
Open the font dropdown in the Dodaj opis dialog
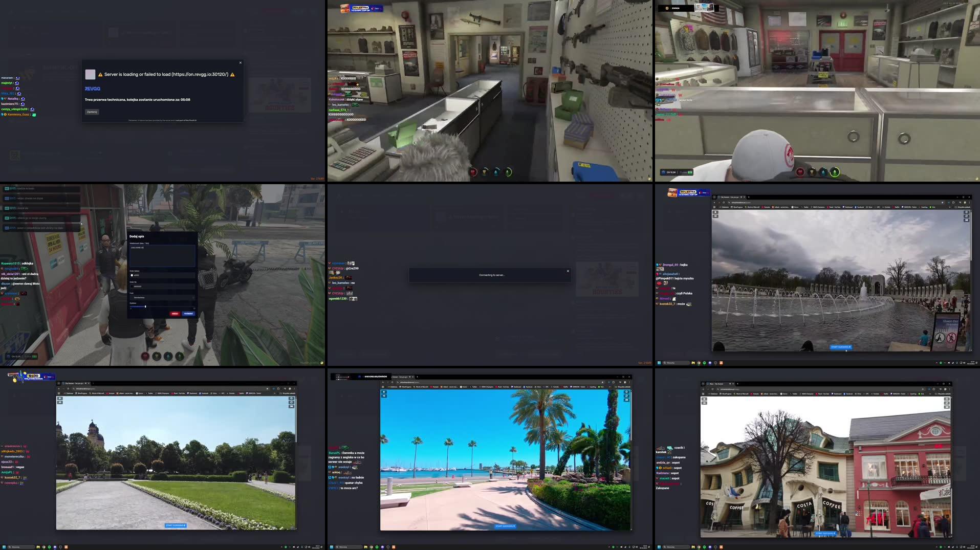pyautogui.click(x=162, y=297)
